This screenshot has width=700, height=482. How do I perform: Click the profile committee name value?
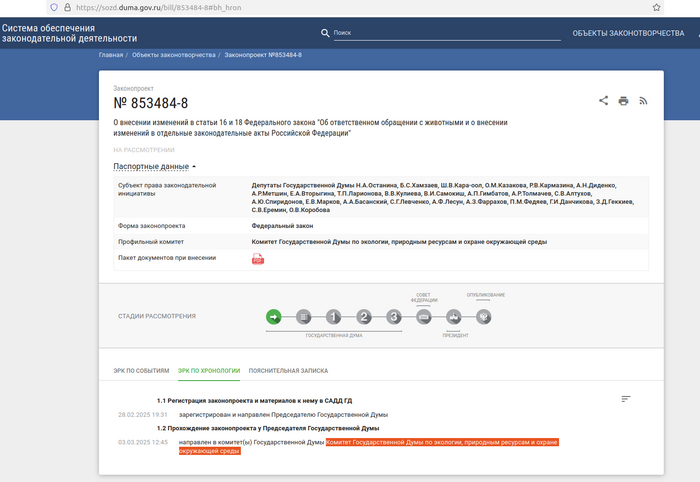point(399,242)
